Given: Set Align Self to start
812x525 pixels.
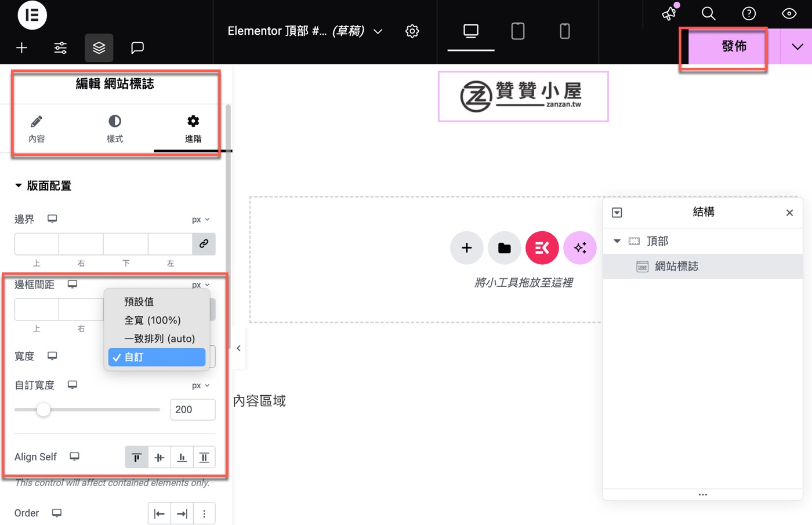Looking at the screenshot, I should [x=137, y=457].
